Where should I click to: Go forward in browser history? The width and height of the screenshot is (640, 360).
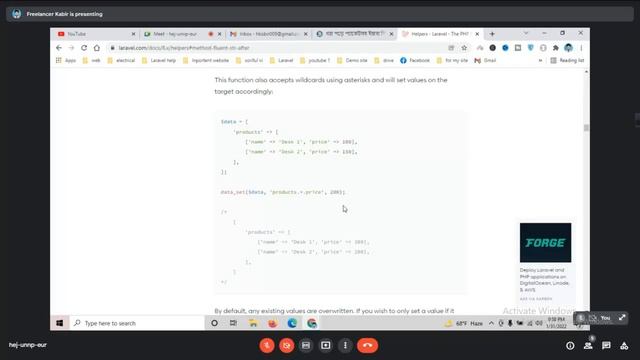(71, 48)
